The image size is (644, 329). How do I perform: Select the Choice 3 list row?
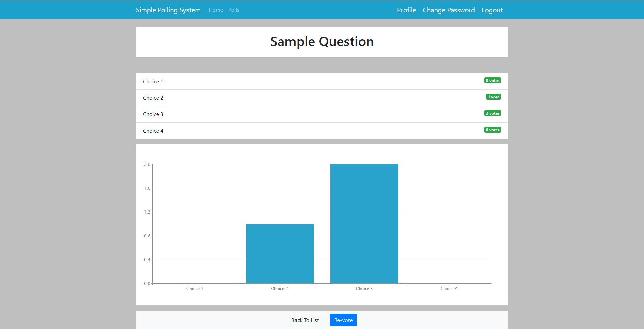(x=322, y=114)
